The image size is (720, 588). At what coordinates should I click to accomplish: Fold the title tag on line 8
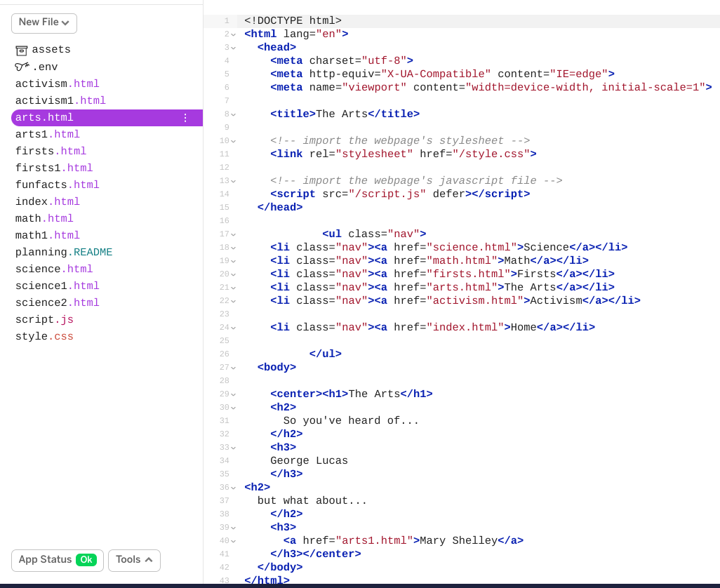[x=234, y=114]
